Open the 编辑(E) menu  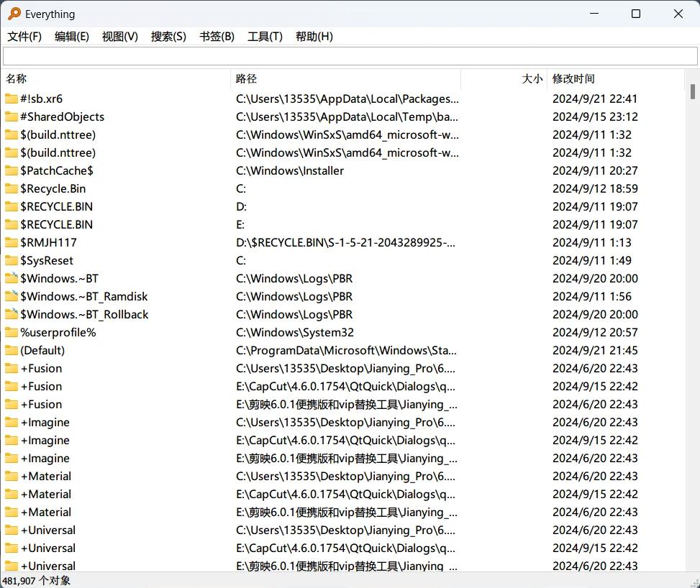point(72,37)
